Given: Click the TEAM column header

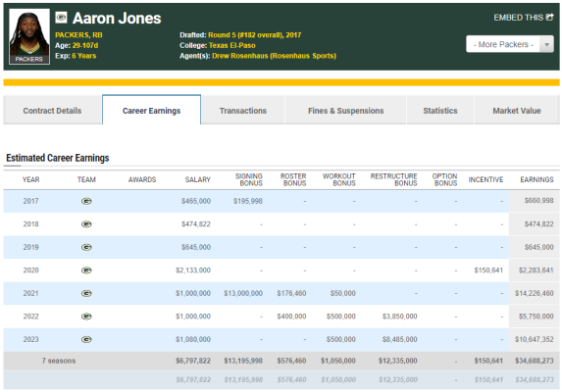Looking at the screenshot, I should point(86,179).
